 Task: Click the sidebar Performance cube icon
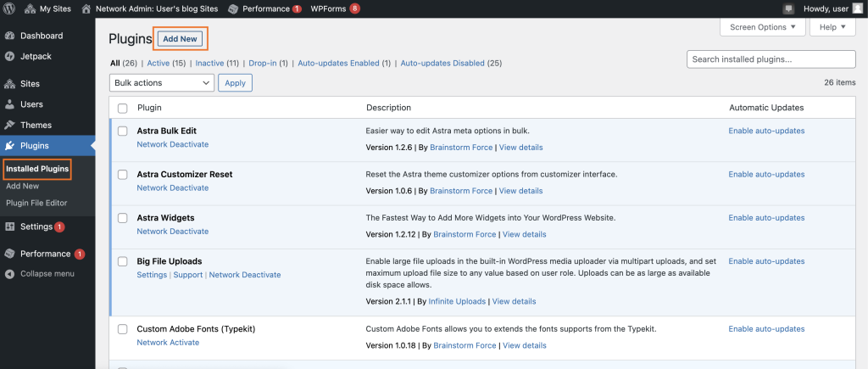click(9, 254)
